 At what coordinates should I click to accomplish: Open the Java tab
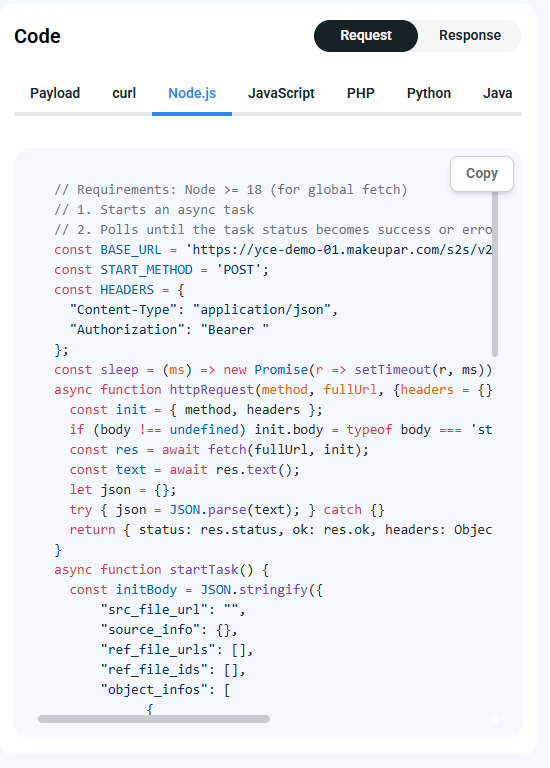pos(497,93)
